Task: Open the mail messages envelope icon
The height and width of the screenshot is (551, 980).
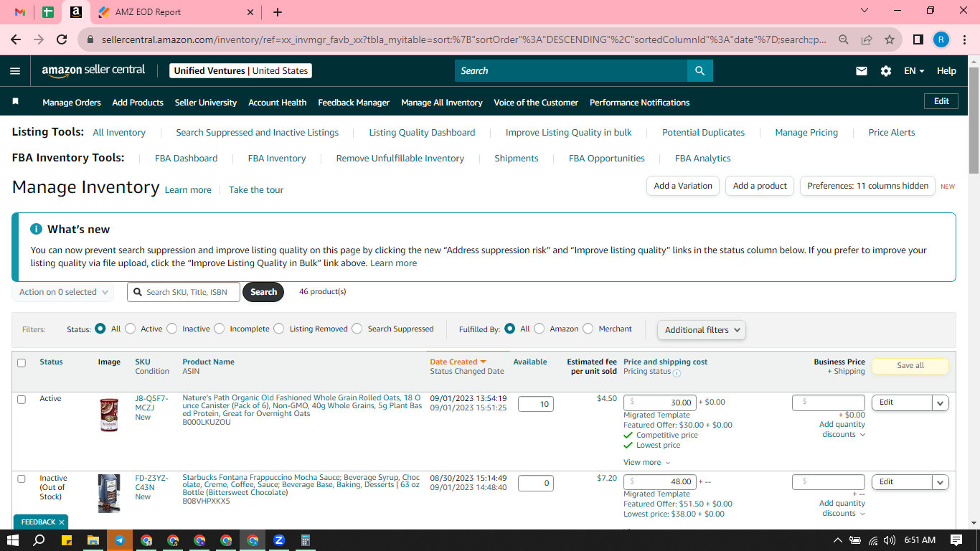Action: click(862, 71)
